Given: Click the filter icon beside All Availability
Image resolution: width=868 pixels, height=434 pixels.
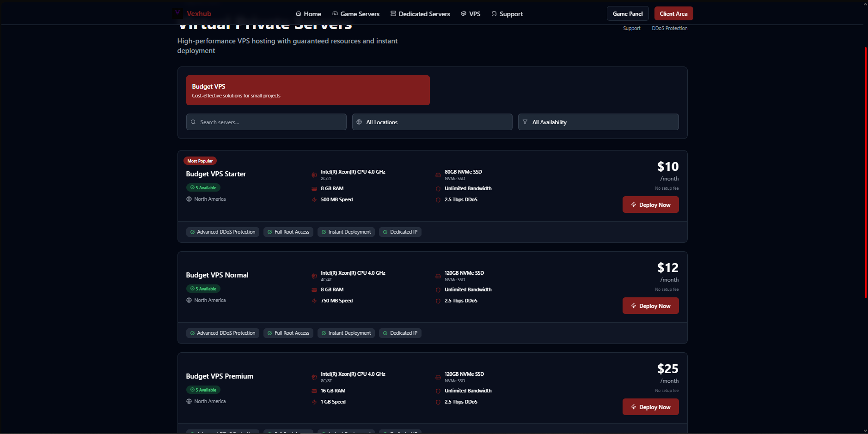Looking at the screenshot, I should [525, 122].
